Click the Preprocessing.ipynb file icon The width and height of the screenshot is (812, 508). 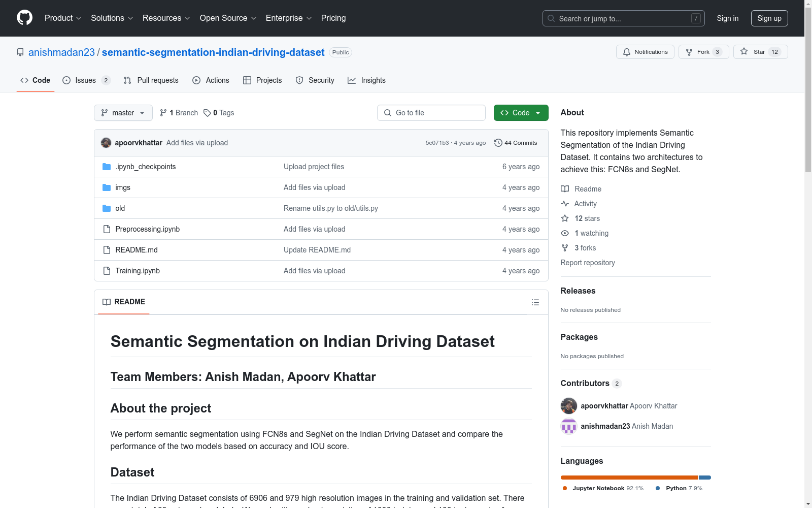click(x=107, y=229)
